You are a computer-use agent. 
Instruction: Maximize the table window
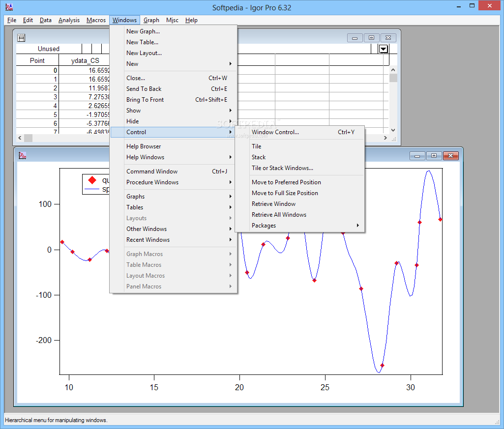372,38
